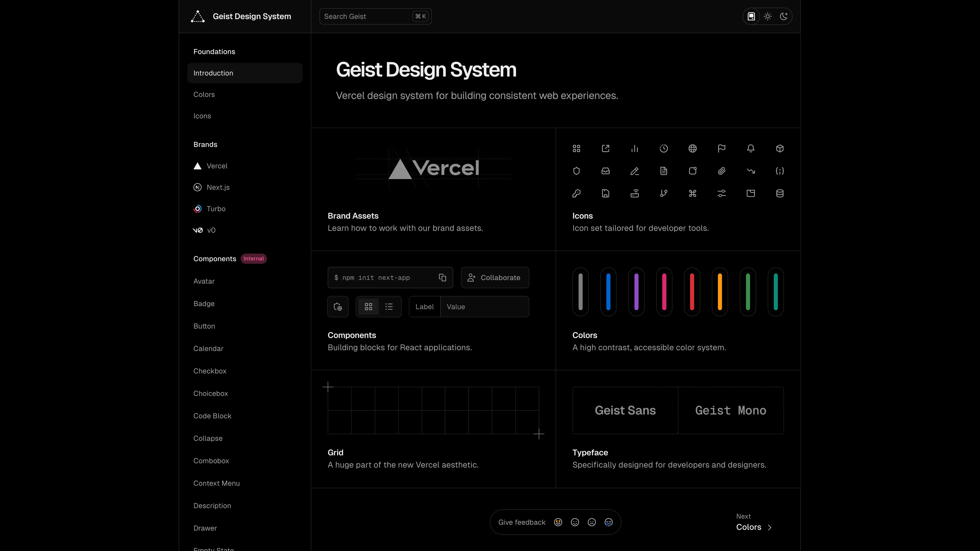Open the Collapse component page
The image size is (980, 551).
pos(208,438)
